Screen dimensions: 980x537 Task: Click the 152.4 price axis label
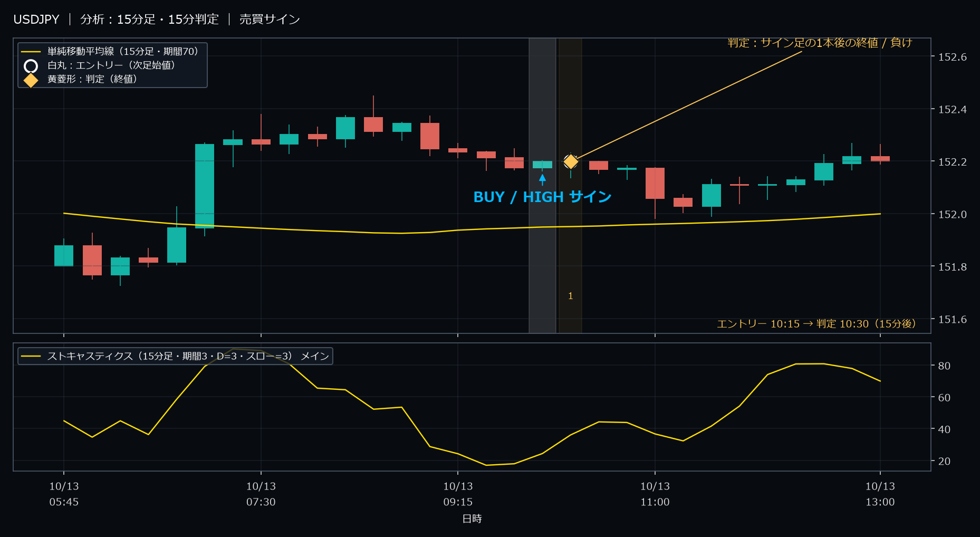point(953,110)
